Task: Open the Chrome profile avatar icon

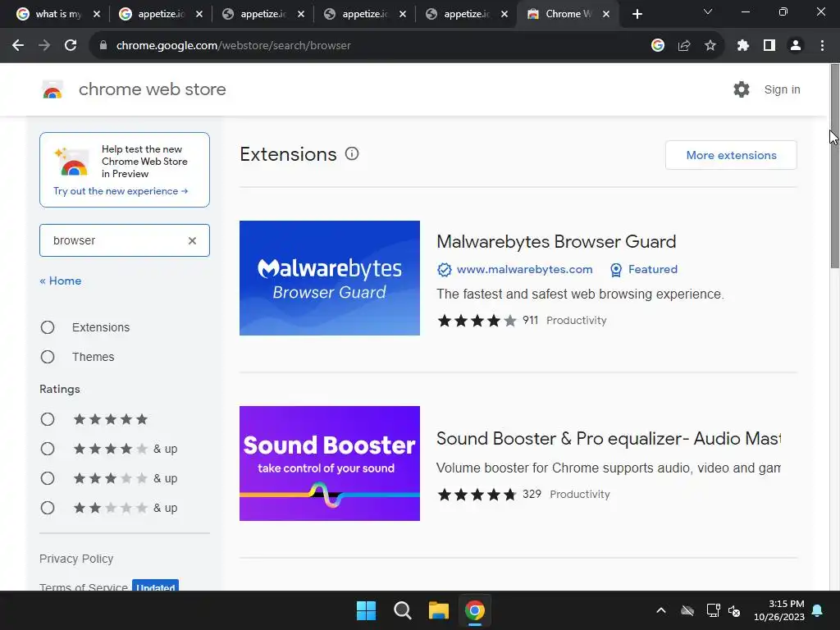Action: click(x=796, y=46)
